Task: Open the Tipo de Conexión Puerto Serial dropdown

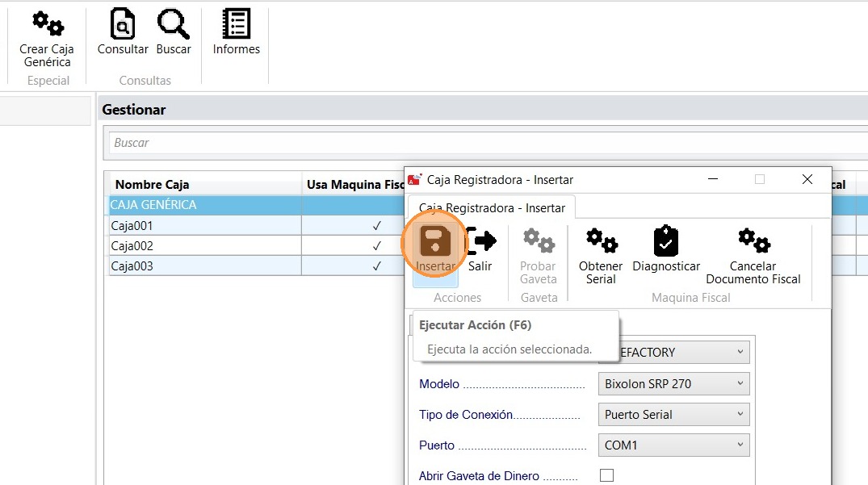Action: [673, 415]
